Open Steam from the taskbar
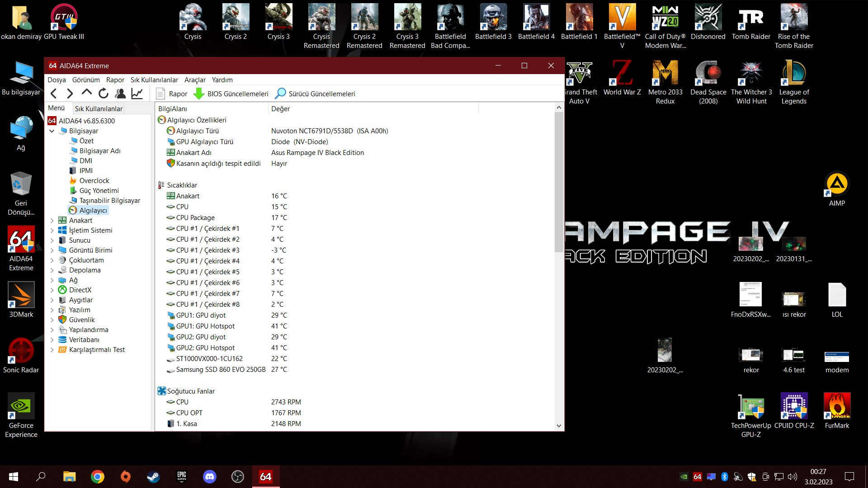Screen dimensions: 868x488 [x=153, y=477]
